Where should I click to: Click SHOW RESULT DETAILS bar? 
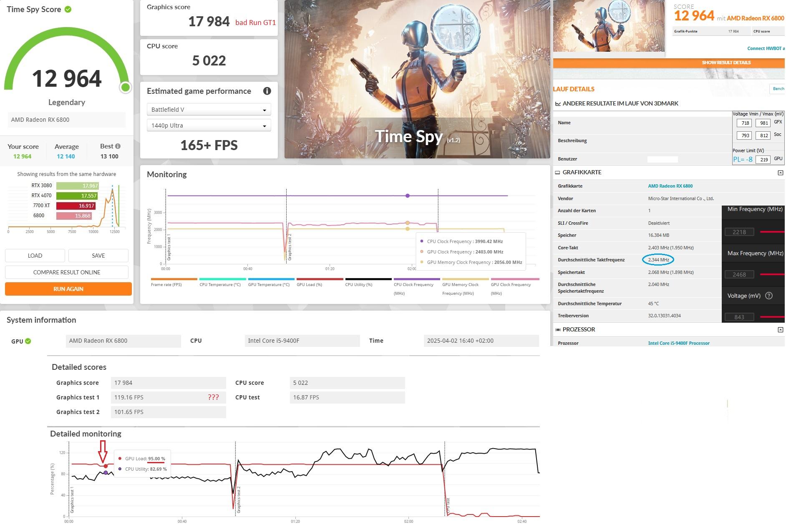click(669, 63)
